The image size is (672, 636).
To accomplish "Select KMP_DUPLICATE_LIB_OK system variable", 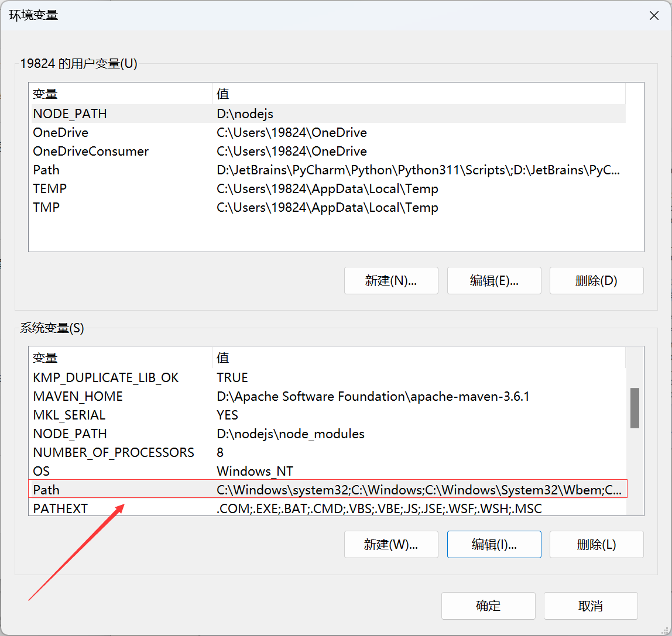I will pyautogui.click(x=328, y=377).
